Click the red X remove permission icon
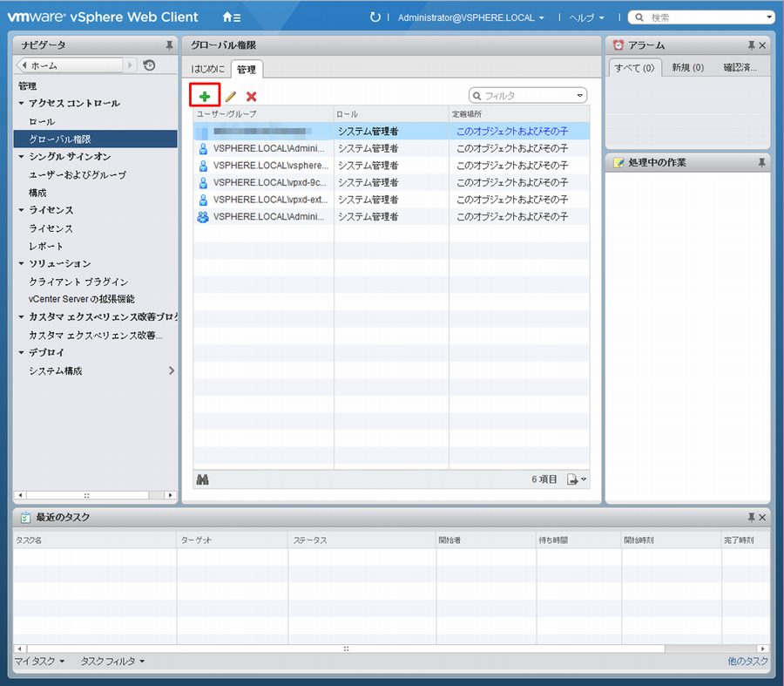This screenshot has height=686, width=784. pyautogui.click(x=252, y=97)
